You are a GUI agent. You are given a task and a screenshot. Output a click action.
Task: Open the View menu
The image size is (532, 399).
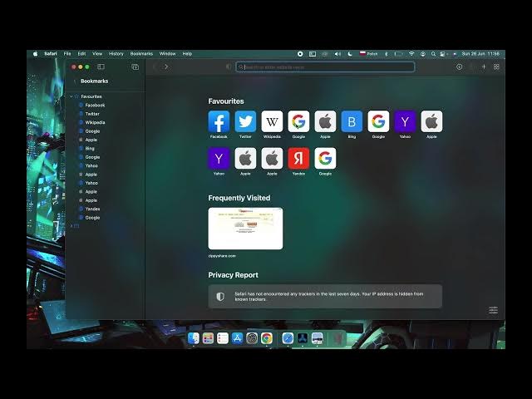(x=97, y=53)
